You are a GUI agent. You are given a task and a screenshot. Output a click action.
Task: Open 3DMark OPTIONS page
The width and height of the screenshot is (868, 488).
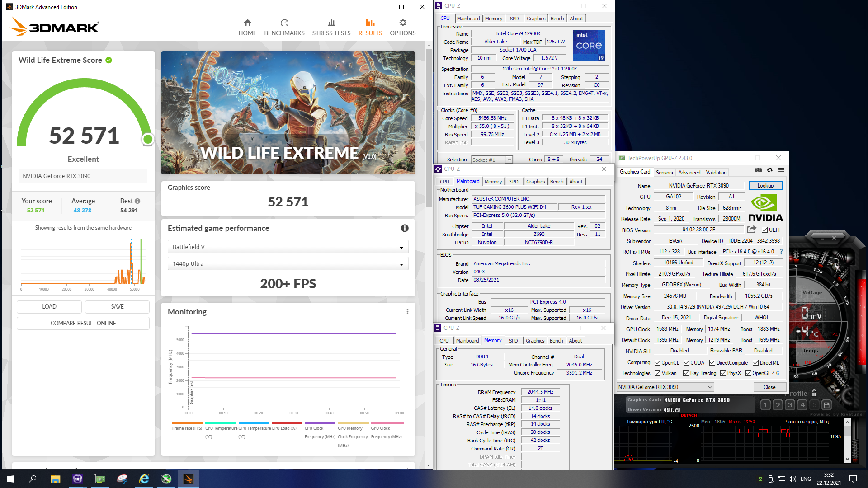[x=403, y=28]
